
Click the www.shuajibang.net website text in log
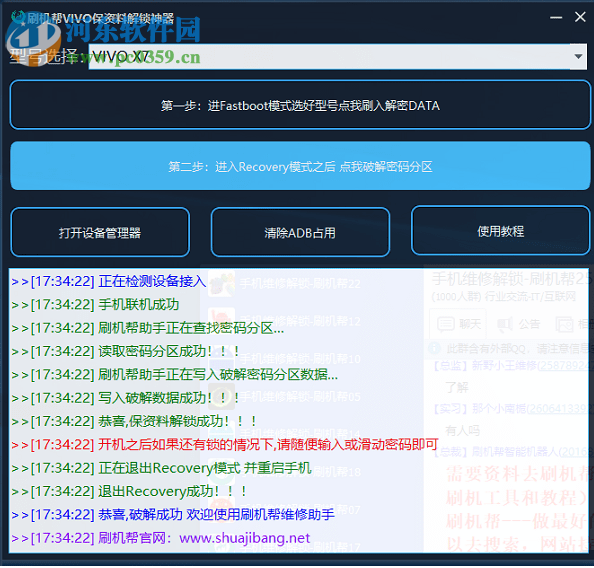coord(244,538)
